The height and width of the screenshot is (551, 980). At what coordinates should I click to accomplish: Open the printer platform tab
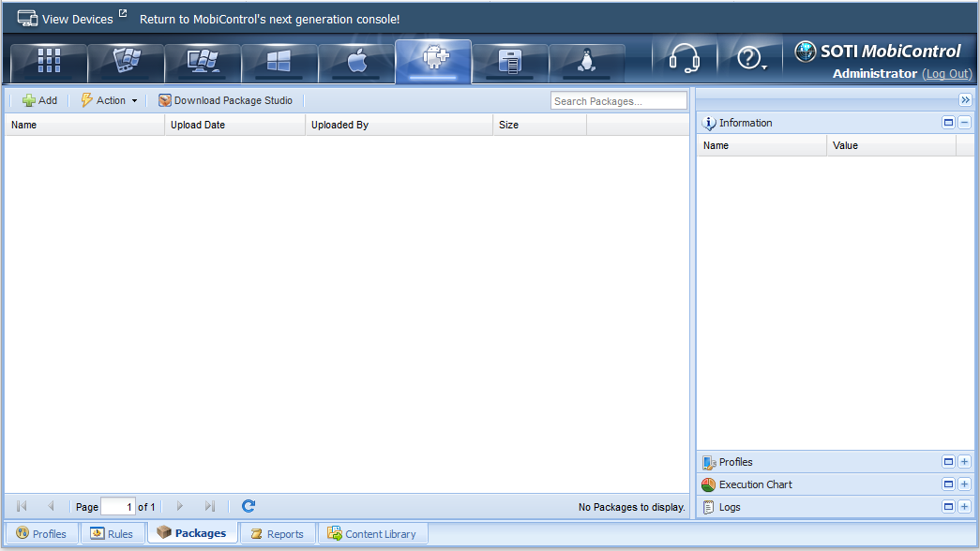click(510, 62)
